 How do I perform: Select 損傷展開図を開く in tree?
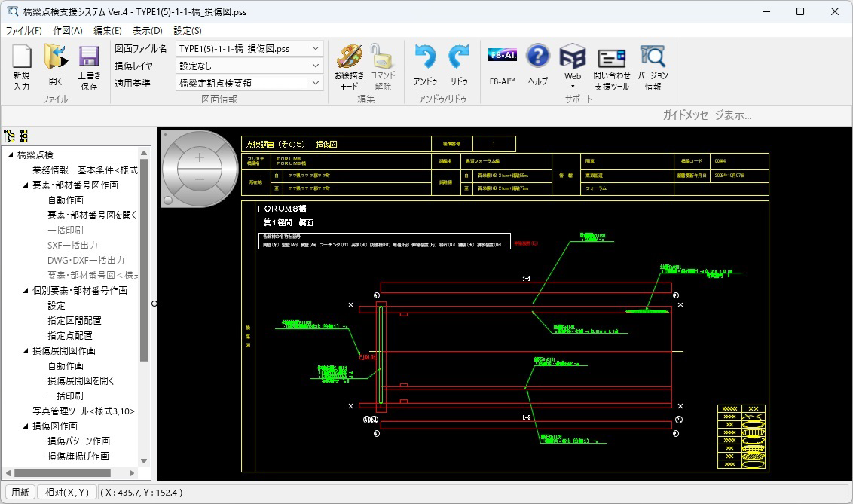[x=81, y=380]
